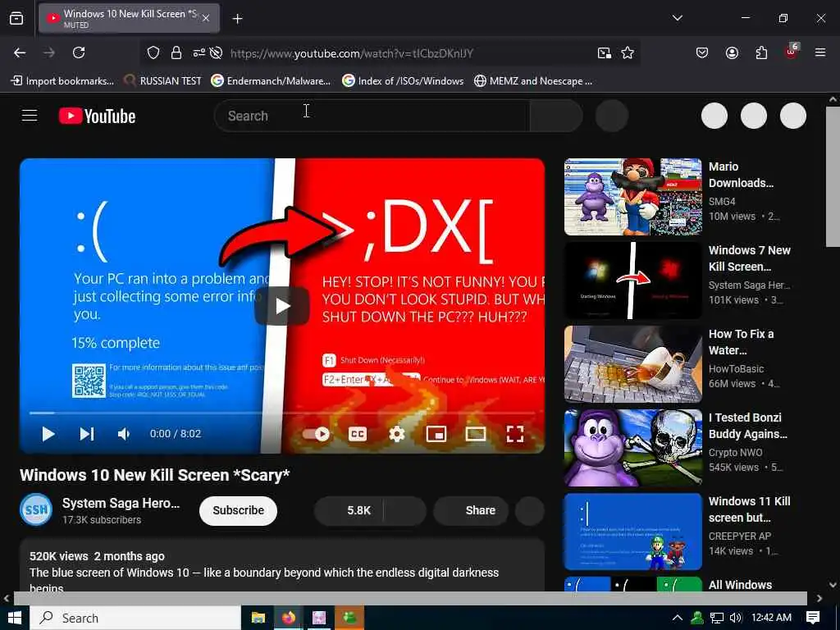
Task: Open the 12:42 AM taskbar clock
Action: [x=771, y=618]
